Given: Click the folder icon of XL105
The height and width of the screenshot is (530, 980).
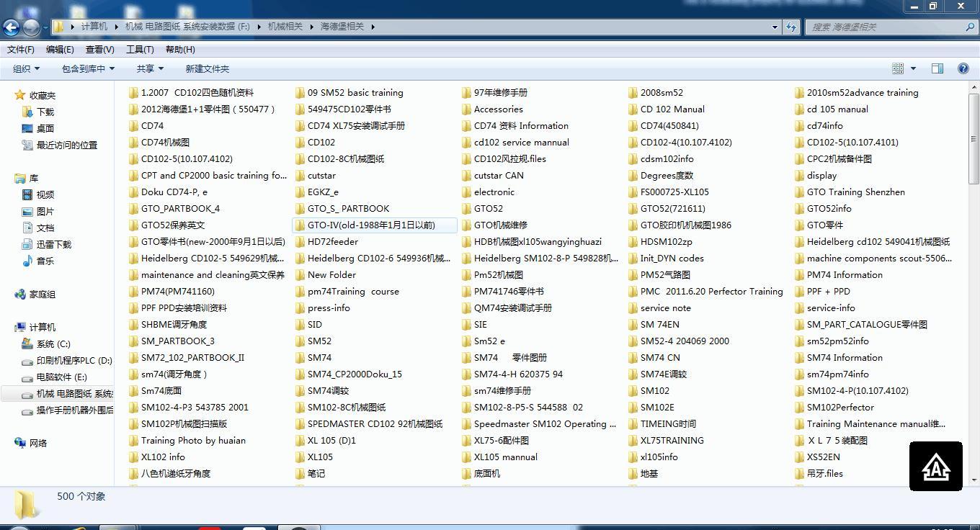Looking at the screenshot, I should [300, 457].
